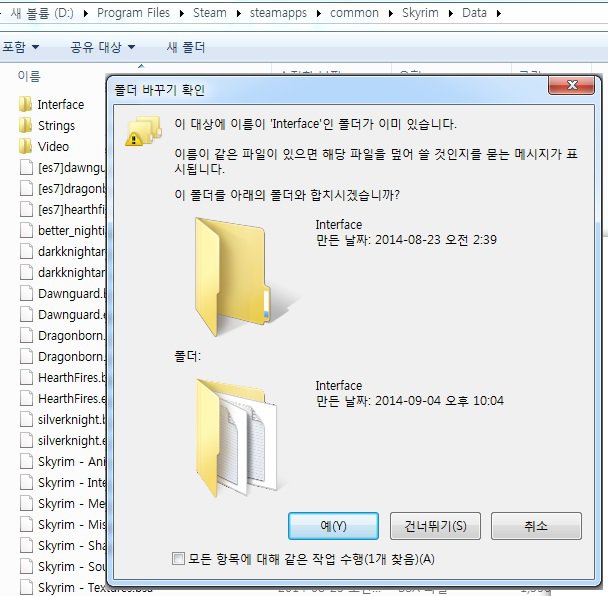Click the HearthFires.b file icon

(26, 377)
